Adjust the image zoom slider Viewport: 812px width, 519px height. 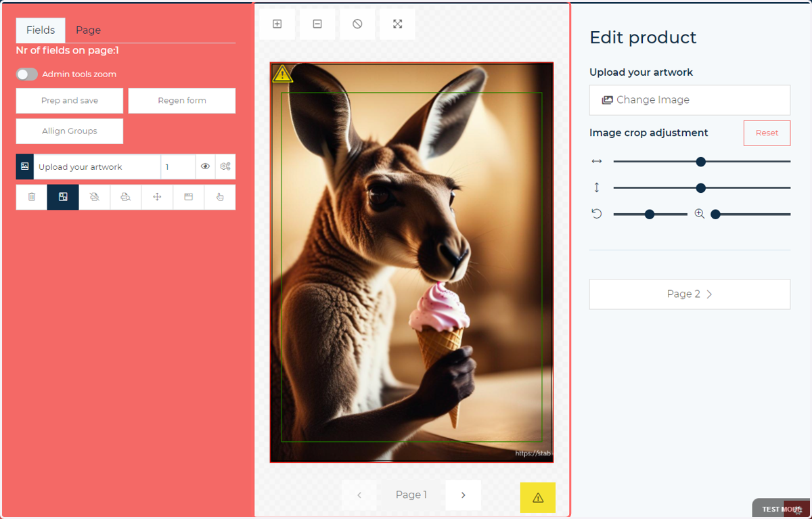pyautogui.click(x=750, y=215)
